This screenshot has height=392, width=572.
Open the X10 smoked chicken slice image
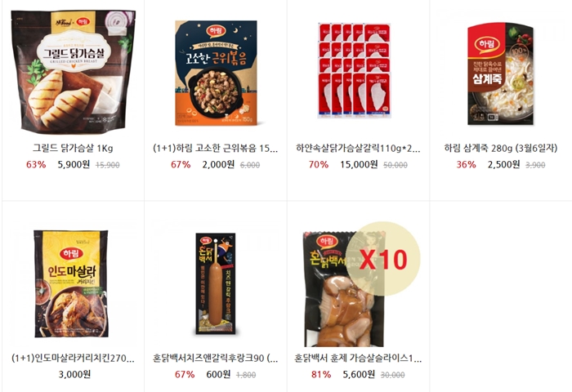(x=360, y=284)
